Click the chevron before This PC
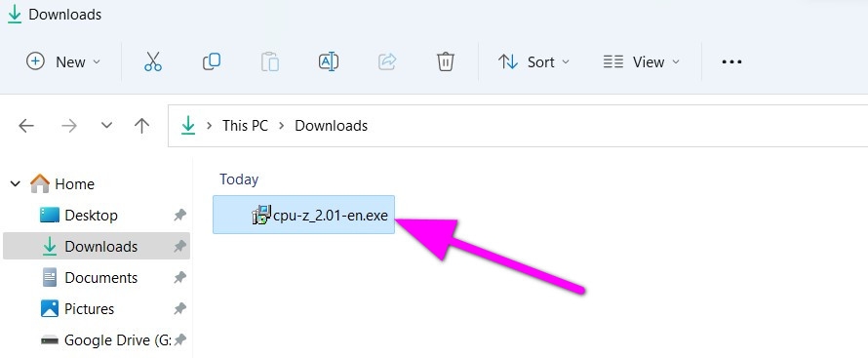This screenshot has width=868, height=358. click(210, 126)
